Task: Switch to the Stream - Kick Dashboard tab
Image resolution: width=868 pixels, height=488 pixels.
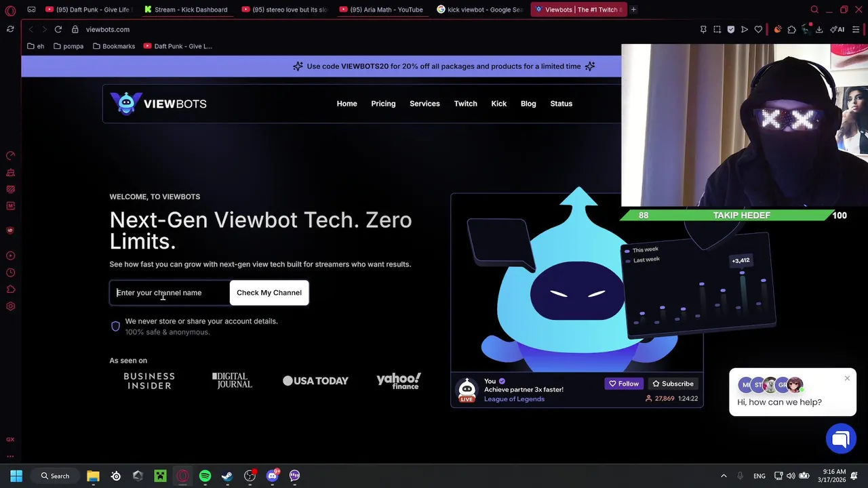Action: (x=186, y=9)
